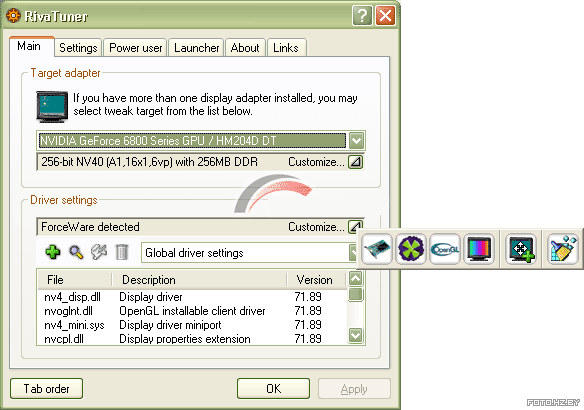Click scroll down arrow of file list

pyautogui.click(x=356, y=335)
